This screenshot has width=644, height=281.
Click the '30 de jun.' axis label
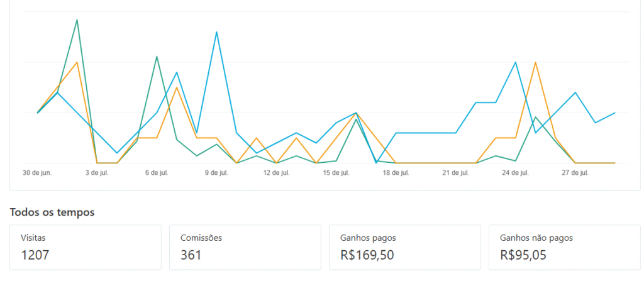coord(38,172)
